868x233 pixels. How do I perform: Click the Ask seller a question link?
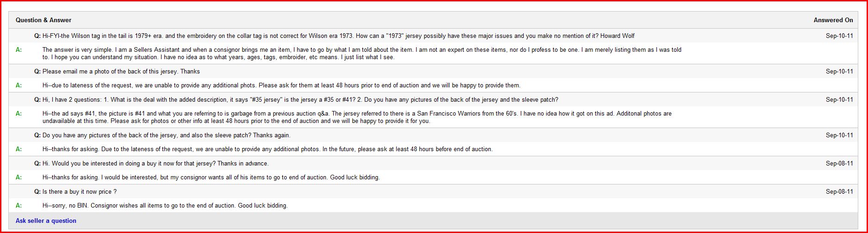(46, 221)
